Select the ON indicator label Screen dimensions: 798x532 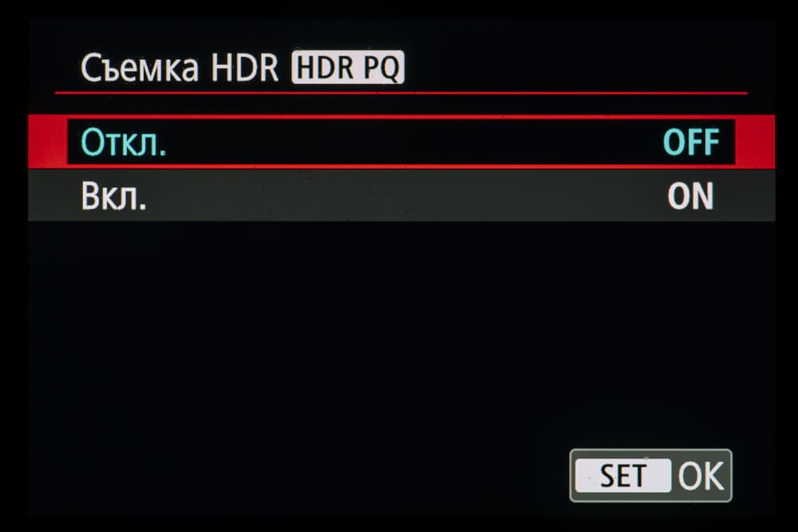coord(690,196)
